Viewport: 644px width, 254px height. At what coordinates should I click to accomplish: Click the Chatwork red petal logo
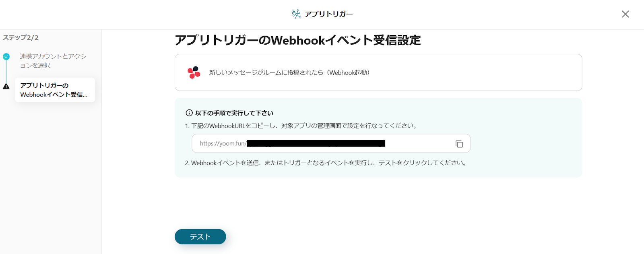(194, 72)
